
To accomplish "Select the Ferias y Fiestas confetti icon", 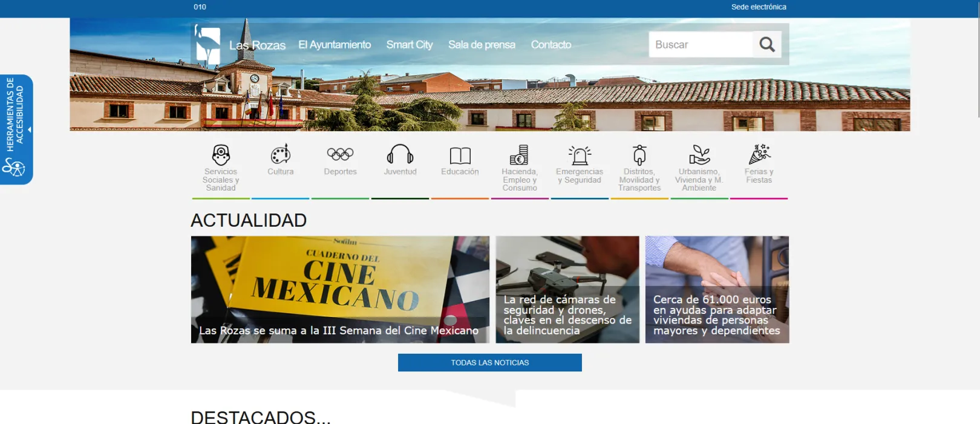I will (x=759, y=154).
